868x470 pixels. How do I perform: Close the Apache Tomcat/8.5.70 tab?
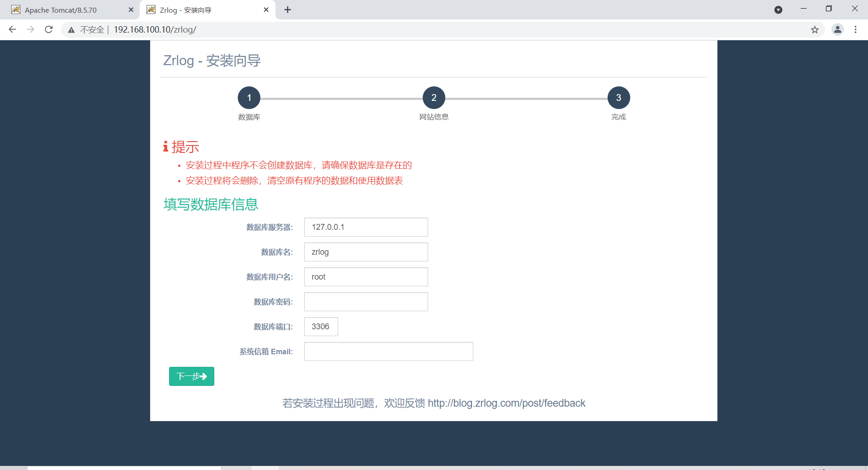(131, 10)
